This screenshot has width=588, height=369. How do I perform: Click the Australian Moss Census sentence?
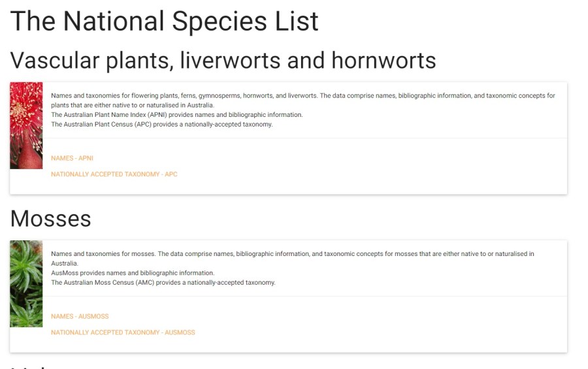[163, 283]
